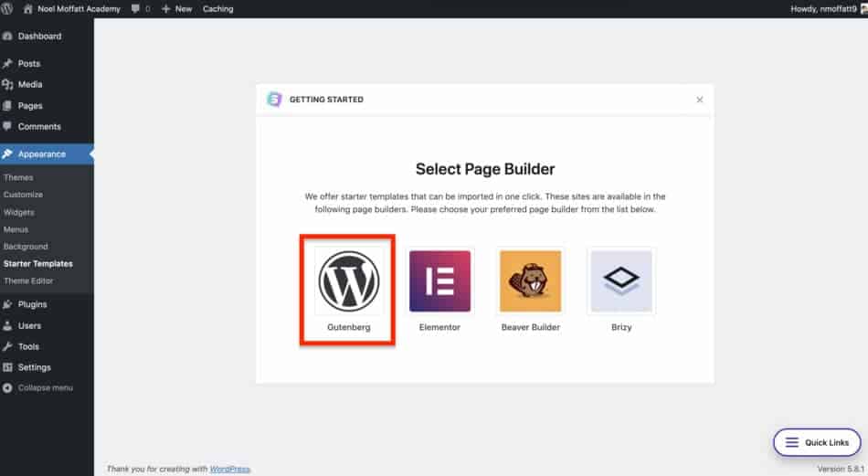Click the Pages icon in sidebar
This screenshot has height=476, width=868.
[x=7, y=106]
